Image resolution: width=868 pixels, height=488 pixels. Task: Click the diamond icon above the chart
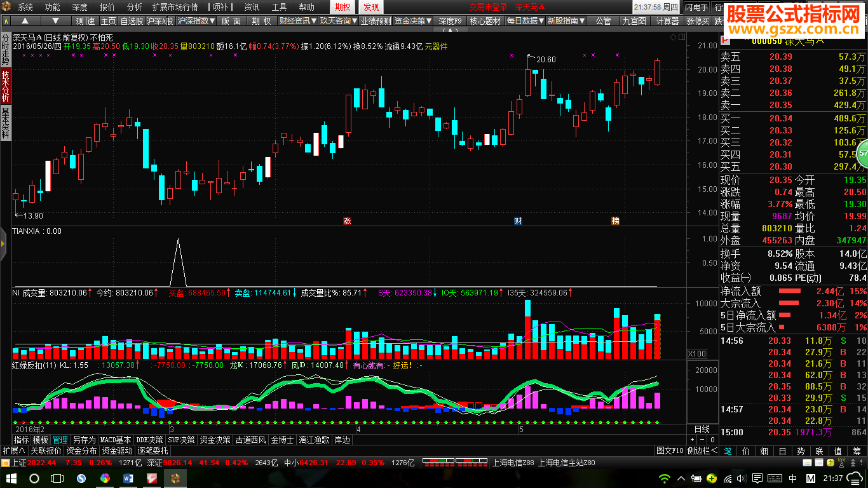coord(674,37)
